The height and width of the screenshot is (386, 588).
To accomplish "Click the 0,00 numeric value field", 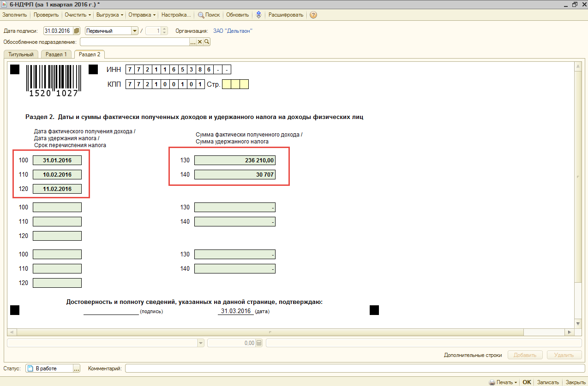I will pyautogui.click(x=232, y=343).
